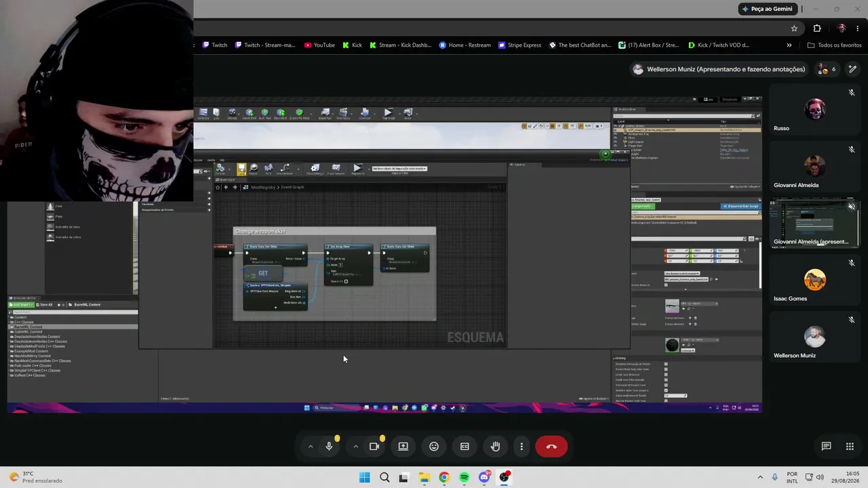Click the Play button in the shared Unreal toolbar
868x488 pixels.
point(388,113)
